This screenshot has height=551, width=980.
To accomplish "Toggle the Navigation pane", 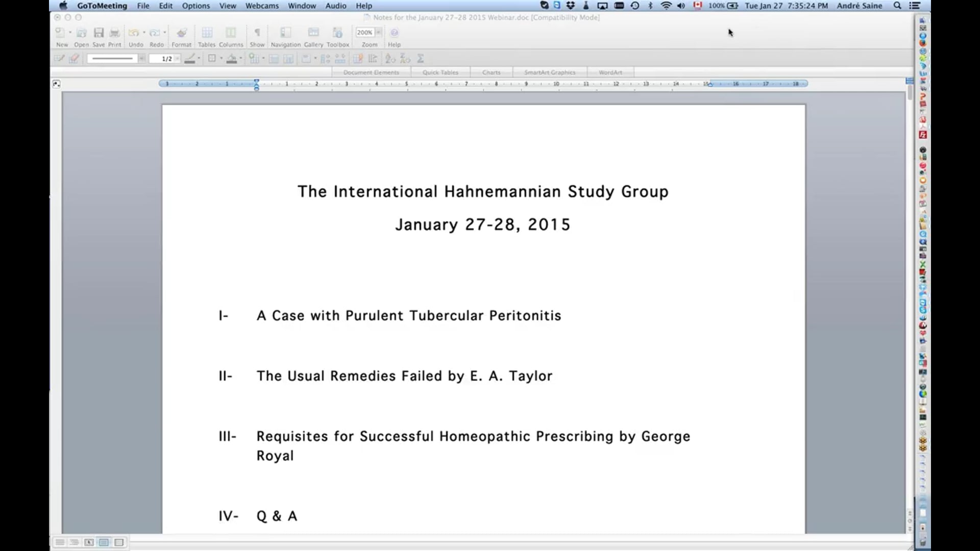I will point(285,32).
